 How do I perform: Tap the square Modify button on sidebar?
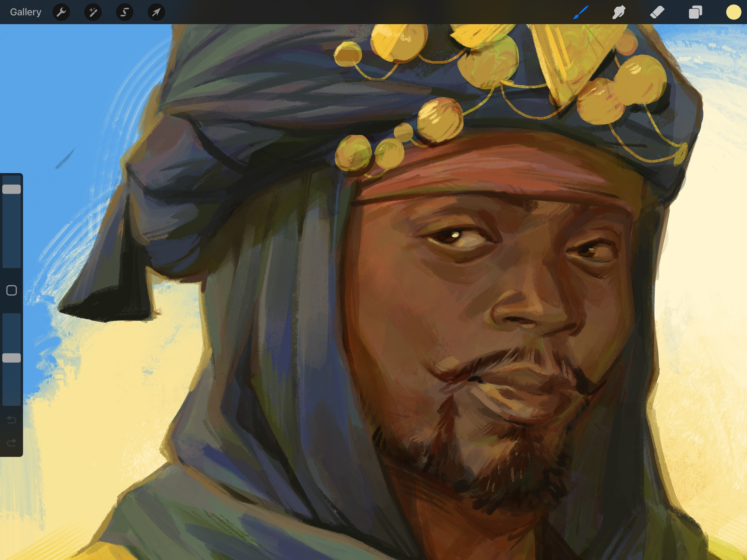(x=12, y=290)
